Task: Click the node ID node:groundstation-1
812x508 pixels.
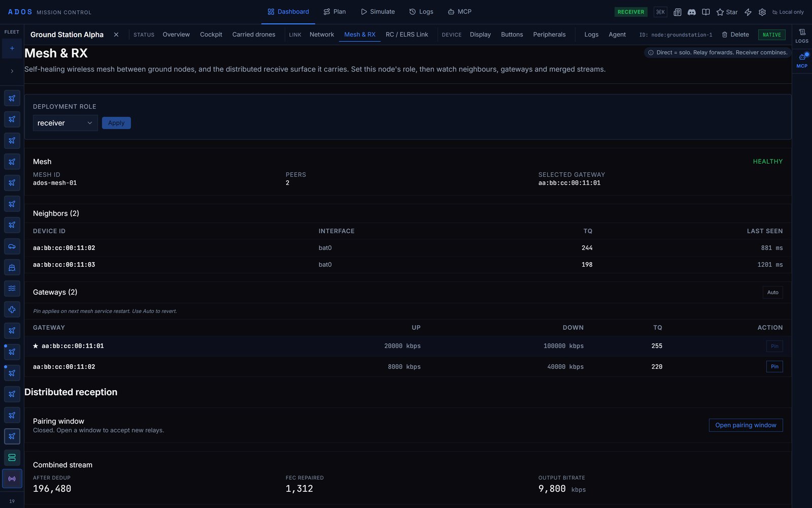Action: (x=675, y=35)
